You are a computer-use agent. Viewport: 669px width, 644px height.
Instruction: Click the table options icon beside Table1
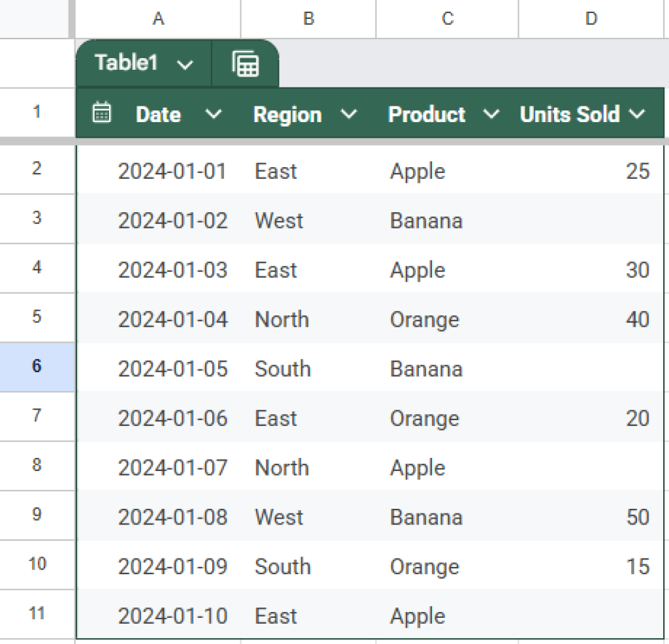coord(246,63)
